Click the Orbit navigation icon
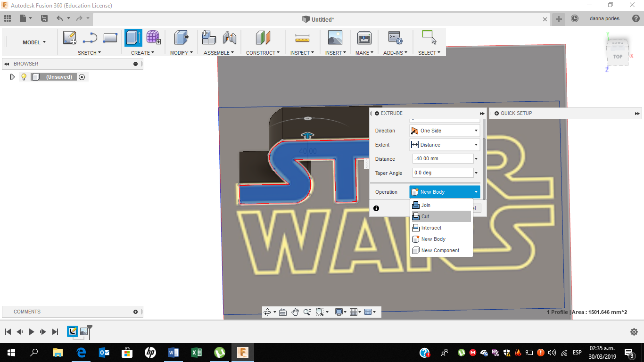Viewport: 644px width, 362px height. coord(267,312)
